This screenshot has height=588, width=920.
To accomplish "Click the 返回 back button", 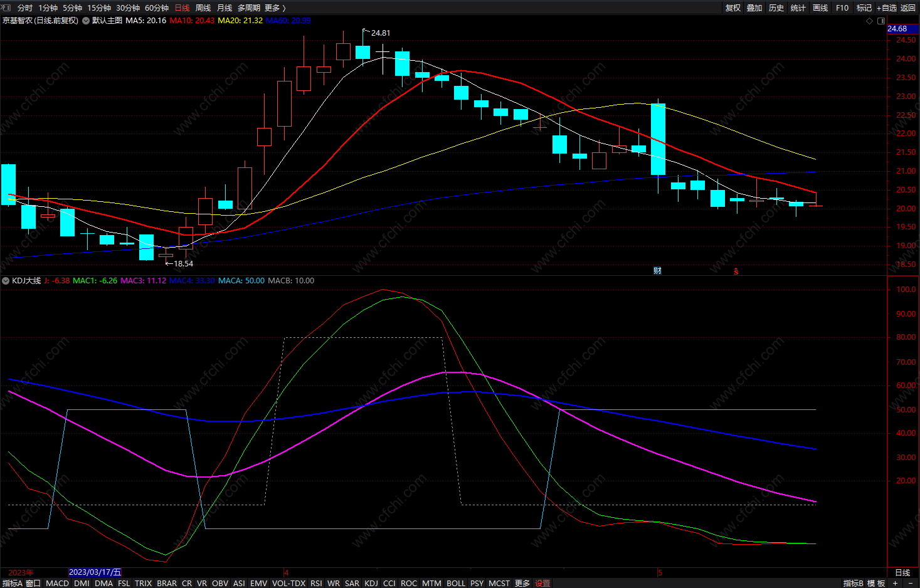I will (908, 8).
